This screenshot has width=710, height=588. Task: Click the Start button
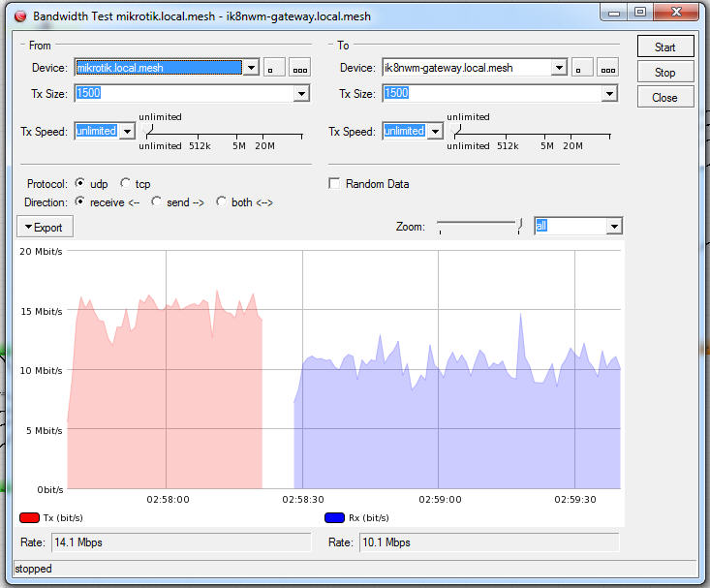665,46
